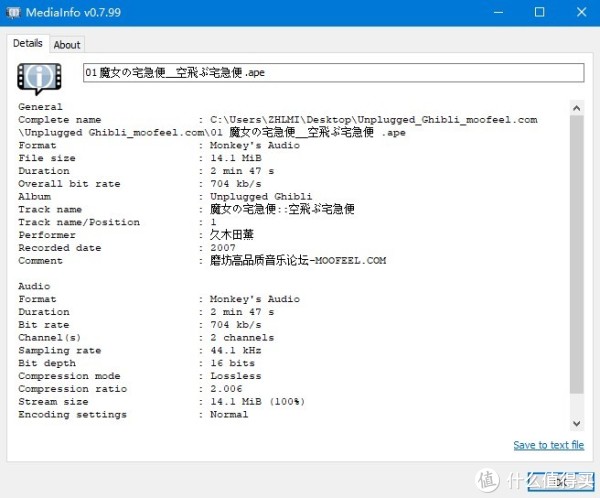Viewport: 600px width, 498px height.
Task: Click the filename field showing .ape file
Action: coord(333,73)
